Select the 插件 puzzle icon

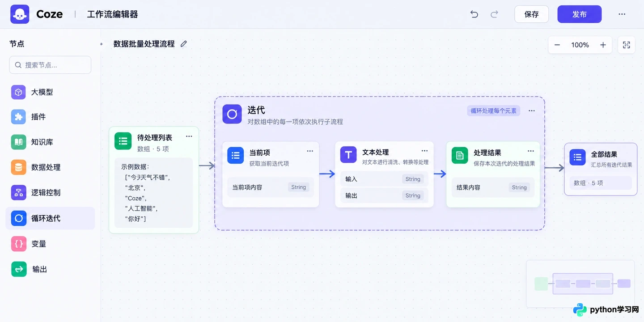coord(18,117)
